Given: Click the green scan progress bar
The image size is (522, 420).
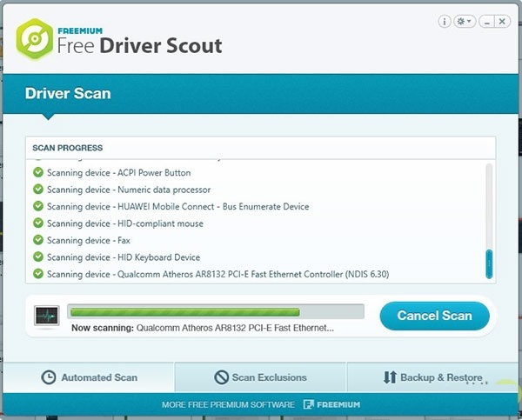Looking at the screenshot, I should point(184,311).
